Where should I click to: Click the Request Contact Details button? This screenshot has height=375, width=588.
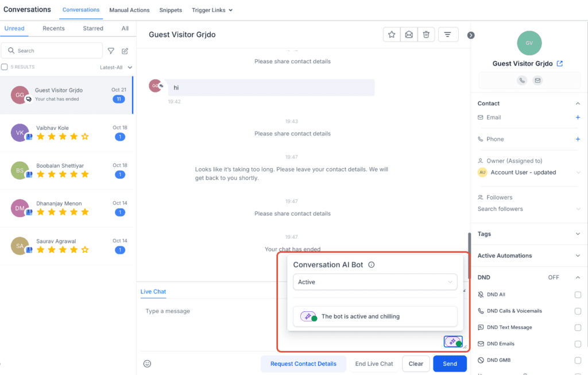point(303,364)
